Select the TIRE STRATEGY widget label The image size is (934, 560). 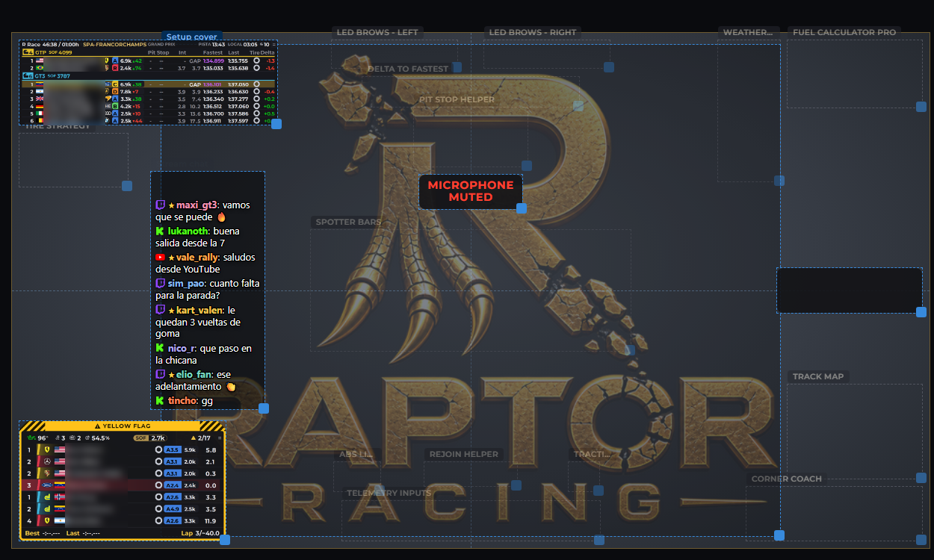[x=57, y=126]
